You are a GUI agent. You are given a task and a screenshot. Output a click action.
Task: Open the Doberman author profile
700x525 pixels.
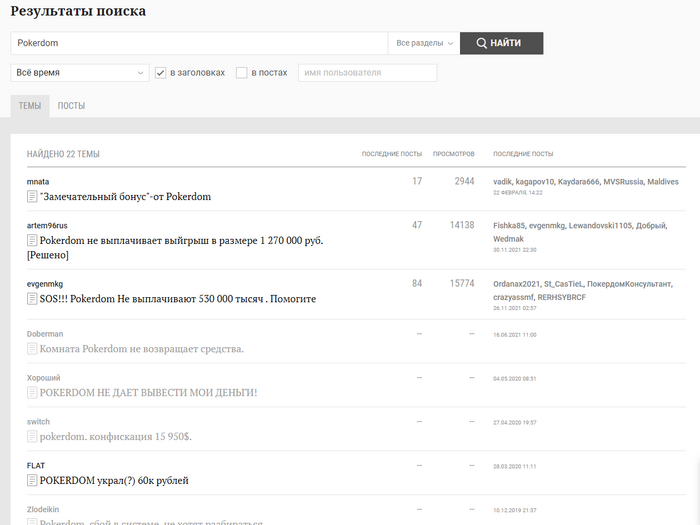click(x=45, y=334)
